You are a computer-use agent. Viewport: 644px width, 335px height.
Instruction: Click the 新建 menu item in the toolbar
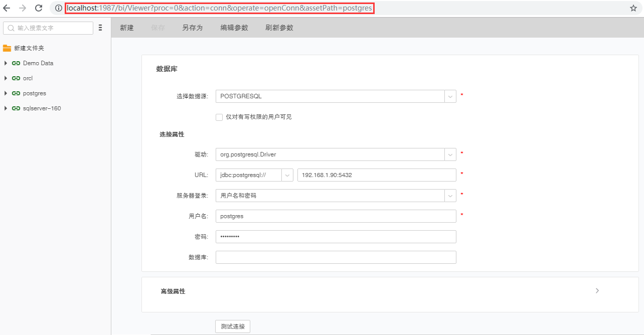126,28
